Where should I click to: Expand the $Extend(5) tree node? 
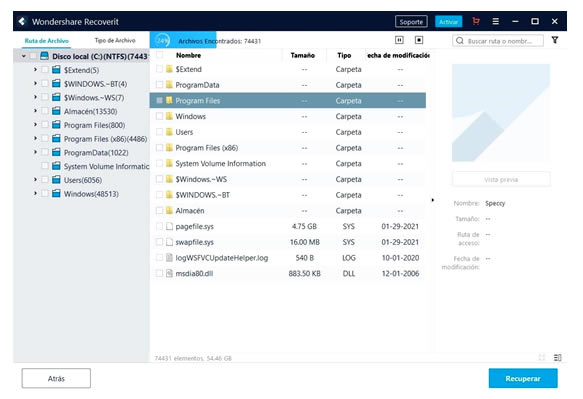[35, 70]
